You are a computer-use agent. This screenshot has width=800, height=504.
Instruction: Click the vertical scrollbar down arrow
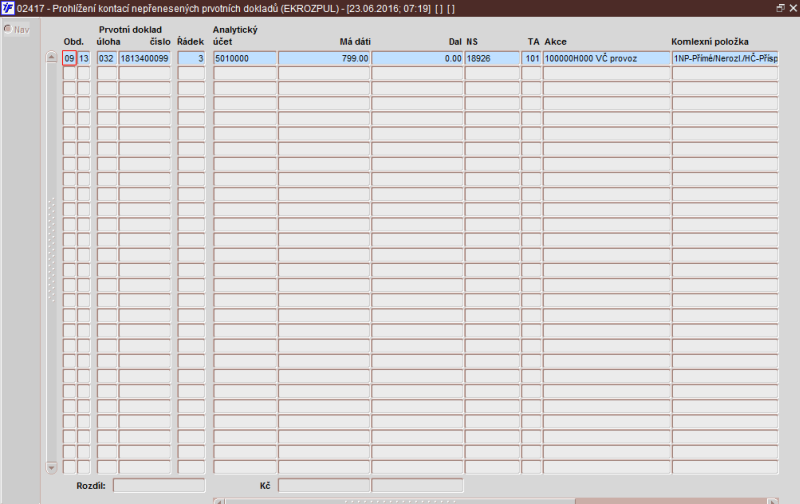pos(52,467)
